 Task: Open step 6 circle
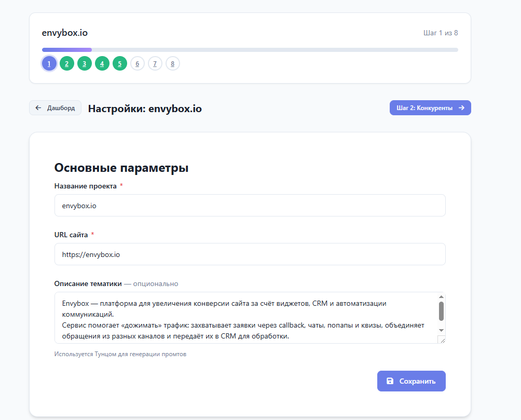[x=137, y=64]
